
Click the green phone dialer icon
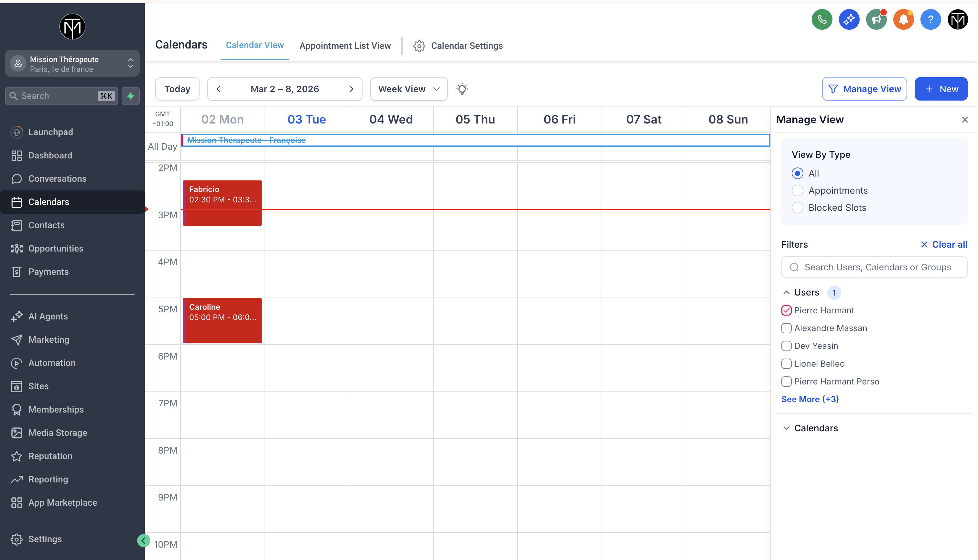822,20
